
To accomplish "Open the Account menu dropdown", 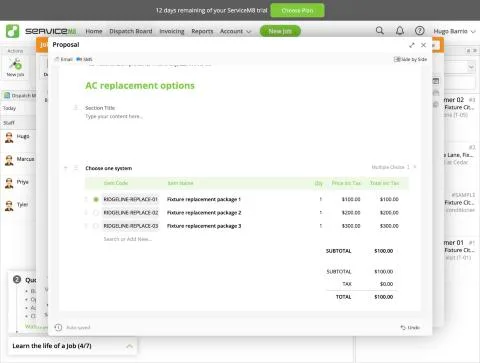I will pyautogui.click(x=235, y=31).
